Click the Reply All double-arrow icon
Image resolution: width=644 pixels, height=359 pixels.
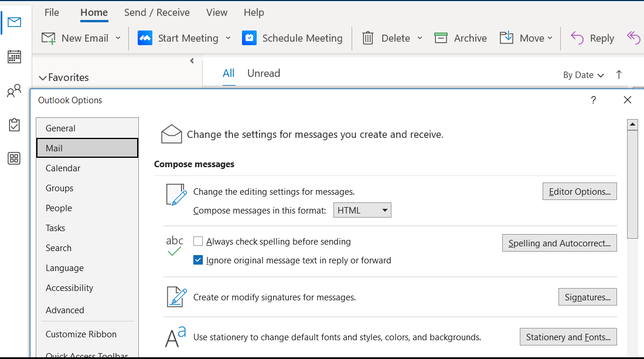tap(633, 38)
